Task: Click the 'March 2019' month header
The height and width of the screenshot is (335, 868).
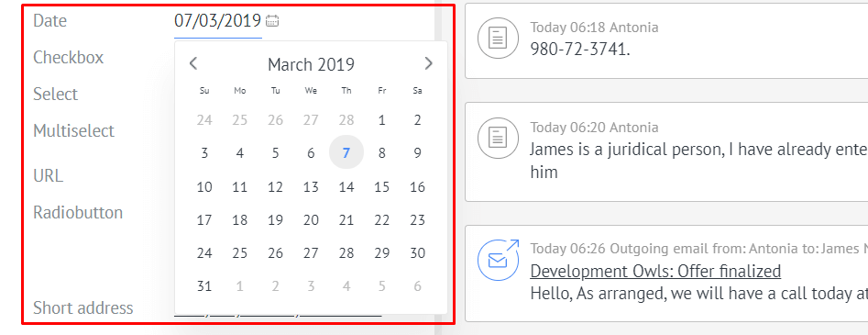Action: pos(311,64)
